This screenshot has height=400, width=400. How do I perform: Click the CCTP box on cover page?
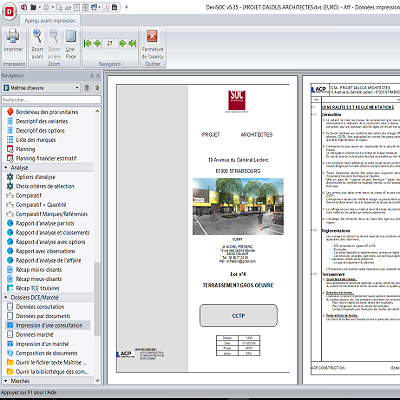(238, 315)
